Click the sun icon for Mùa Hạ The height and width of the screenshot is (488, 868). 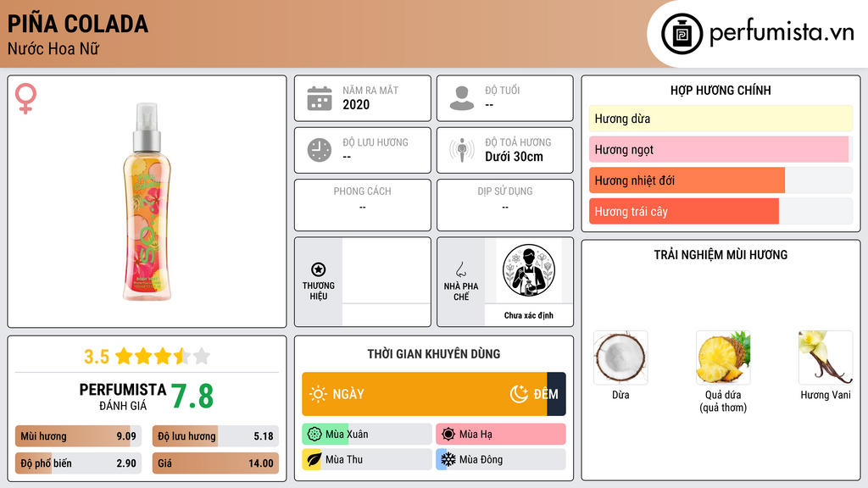click(448, 435)
